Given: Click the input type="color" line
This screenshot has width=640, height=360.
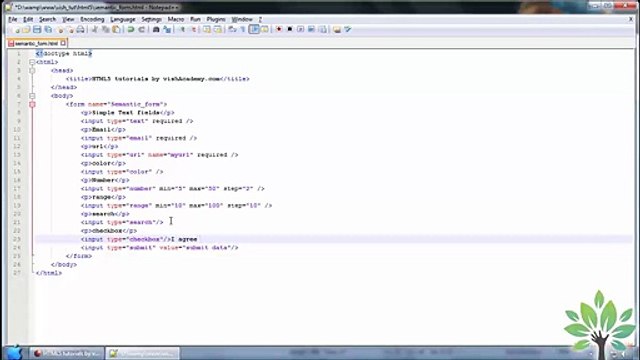Looking at the screenshot, I should 122,172.
